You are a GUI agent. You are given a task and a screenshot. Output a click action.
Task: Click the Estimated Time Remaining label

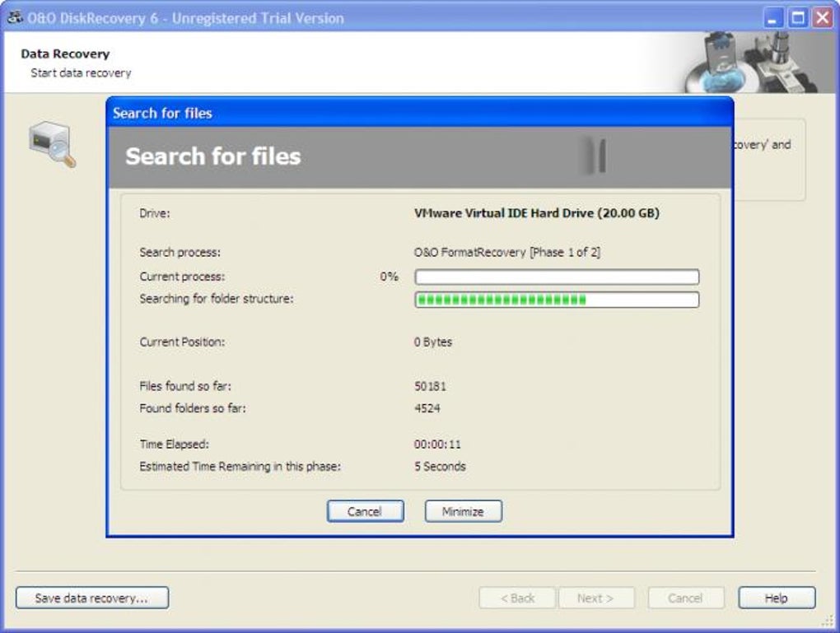pos(240,467)
